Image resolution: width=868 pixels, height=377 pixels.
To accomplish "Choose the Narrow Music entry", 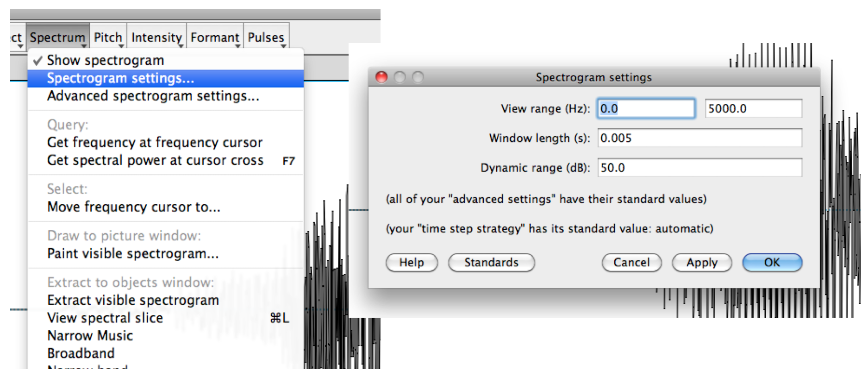I will 165,335.
